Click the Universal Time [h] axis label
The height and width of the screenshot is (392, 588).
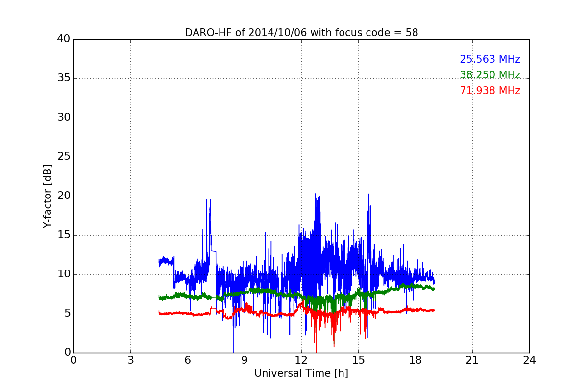tap(301, 373)
